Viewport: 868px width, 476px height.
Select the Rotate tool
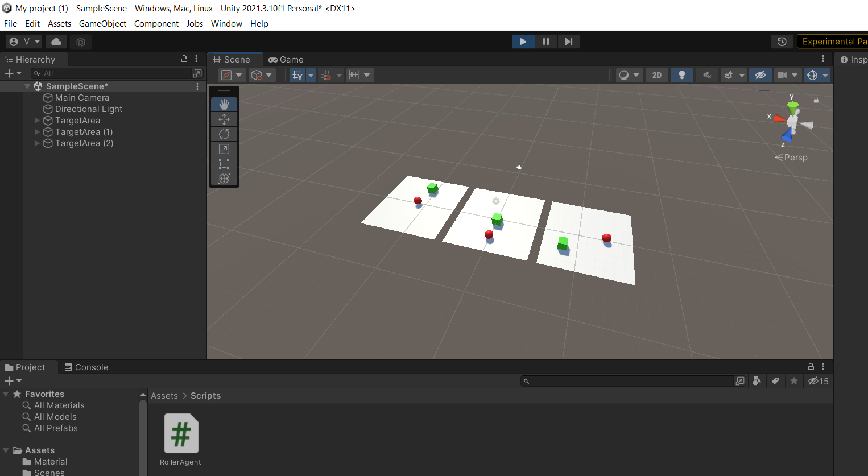(224, 134)
